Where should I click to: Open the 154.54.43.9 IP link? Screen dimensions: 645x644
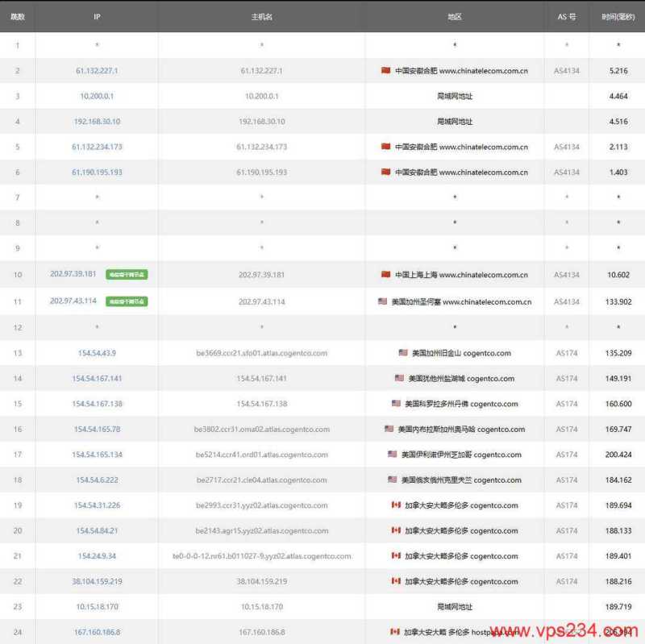97,353
